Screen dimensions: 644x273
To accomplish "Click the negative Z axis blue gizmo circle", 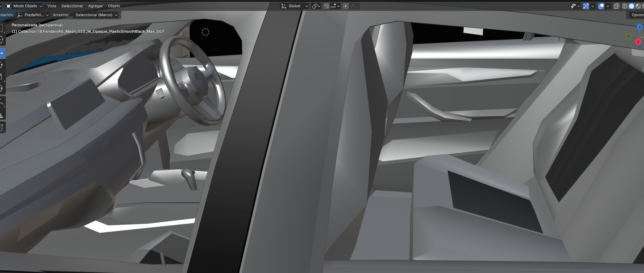I will (x=640, y=47).
